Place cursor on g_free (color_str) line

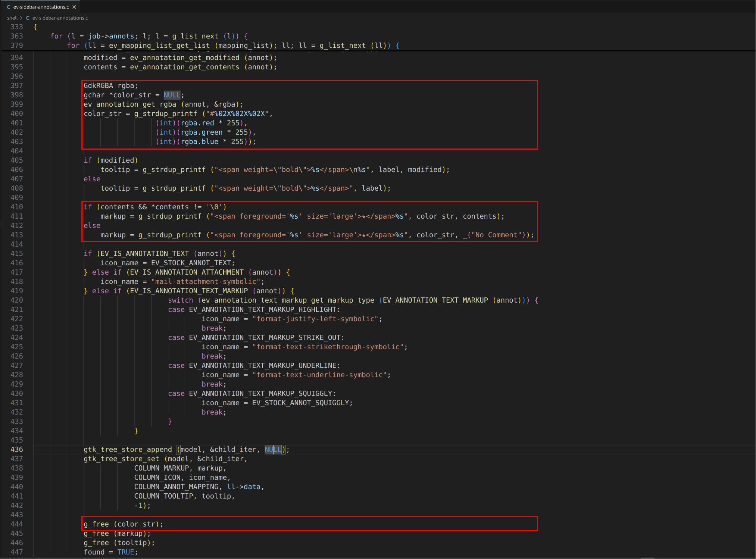tap(123, 524)
